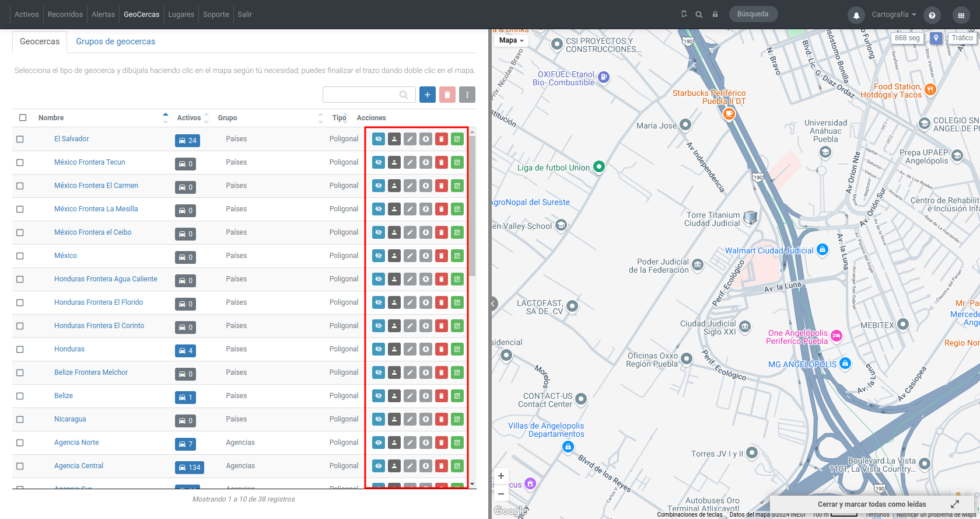Screen dimensions: 980x519
Task: Click the table scrollbar down arrow
Action: [x=473, y=485]
